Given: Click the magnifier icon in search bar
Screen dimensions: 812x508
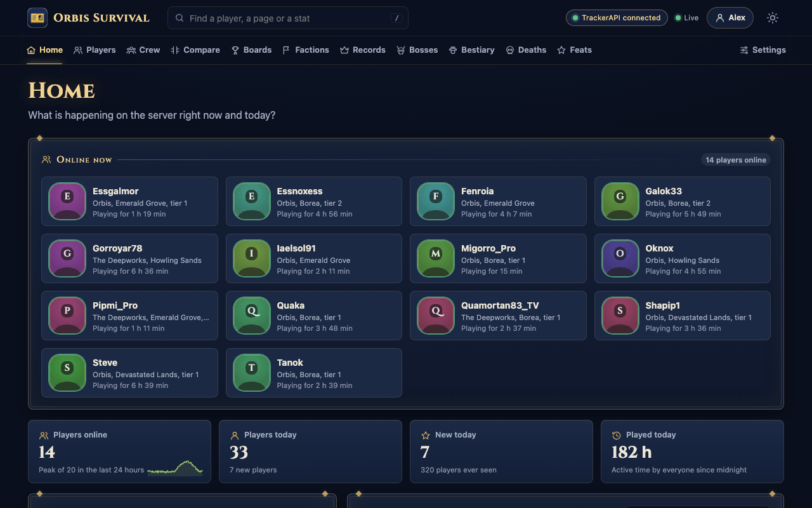Looking at the screenshot, I should [180, 18].
